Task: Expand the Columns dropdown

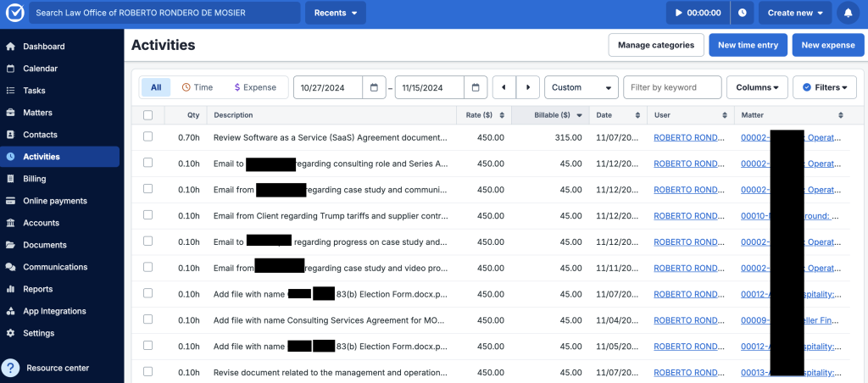Action: [x=758, y=87]
